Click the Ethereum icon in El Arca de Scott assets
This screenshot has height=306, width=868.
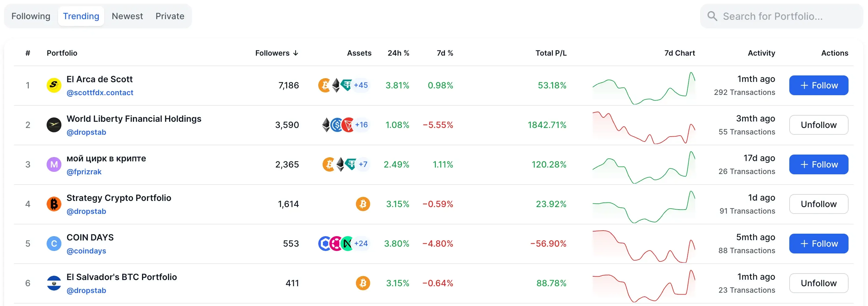click(336, 85)
